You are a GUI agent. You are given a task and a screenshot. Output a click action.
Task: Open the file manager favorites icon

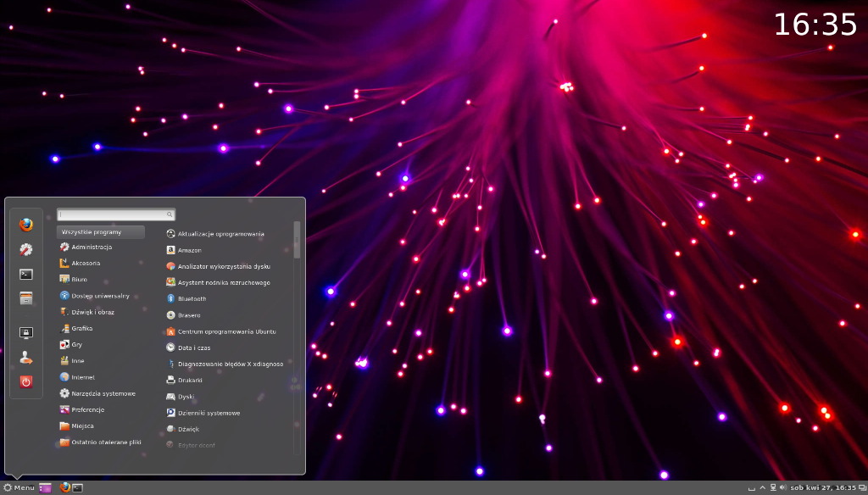tap(26, 298)
